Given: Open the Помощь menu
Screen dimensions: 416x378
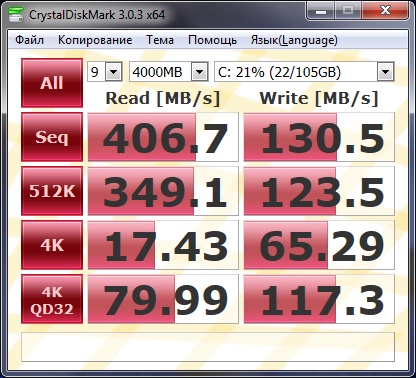Looking at the screenshot, I should point(212,40).
